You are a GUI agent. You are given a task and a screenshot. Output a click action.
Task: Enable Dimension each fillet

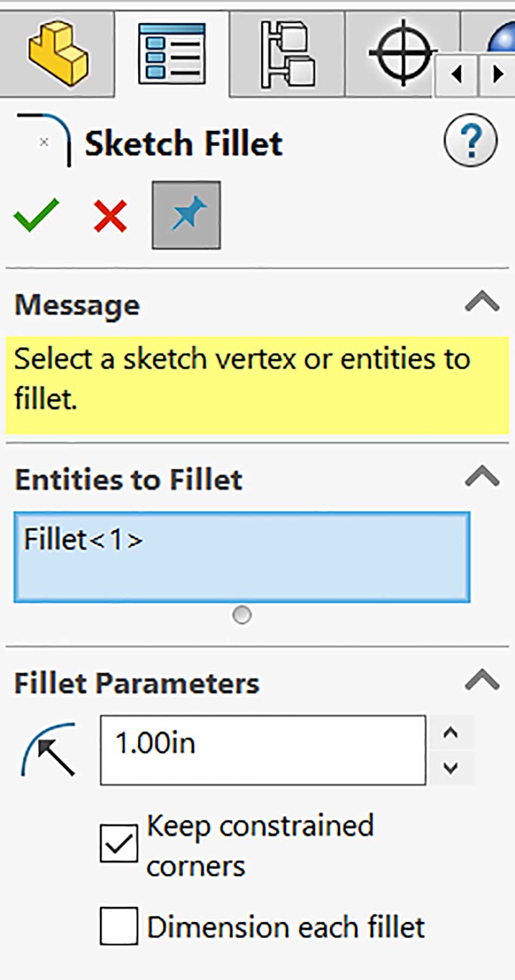119,926
